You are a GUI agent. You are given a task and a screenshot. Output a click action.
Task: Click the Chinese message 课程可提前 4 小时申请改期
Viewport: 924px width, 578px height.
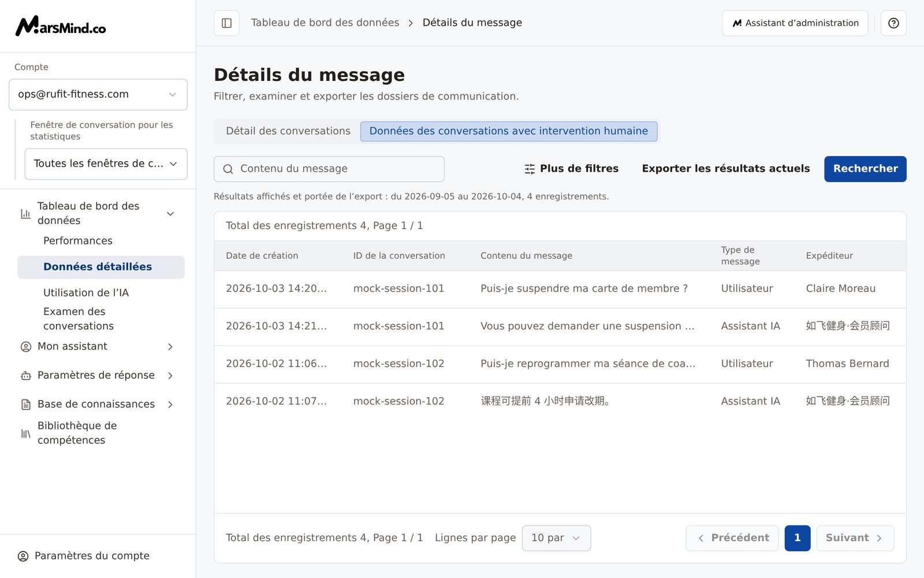click(x=545, y=401)
